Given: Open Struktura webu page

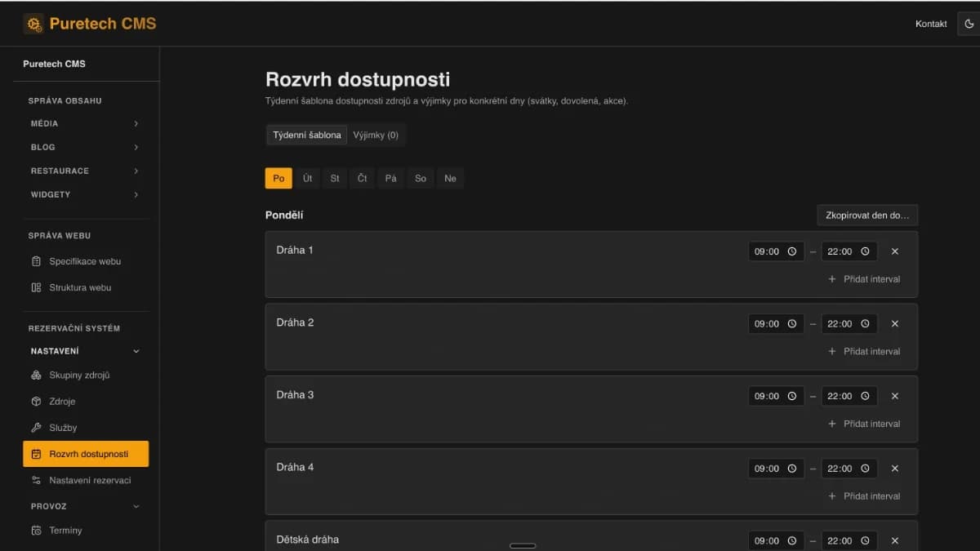Looking at the screenshot, I should pyautogui.click(x=86, y=287).
